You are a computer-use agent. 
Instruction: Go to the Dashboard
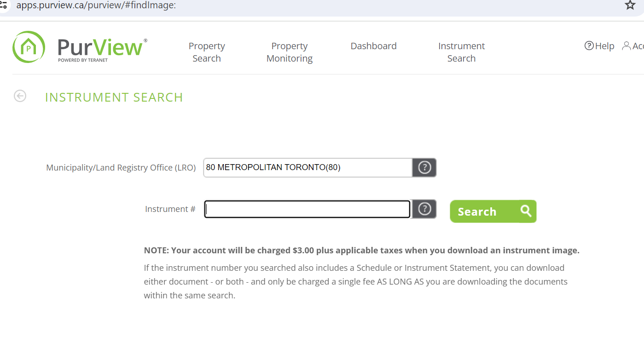pyautogui.click(x=373, y=46)
